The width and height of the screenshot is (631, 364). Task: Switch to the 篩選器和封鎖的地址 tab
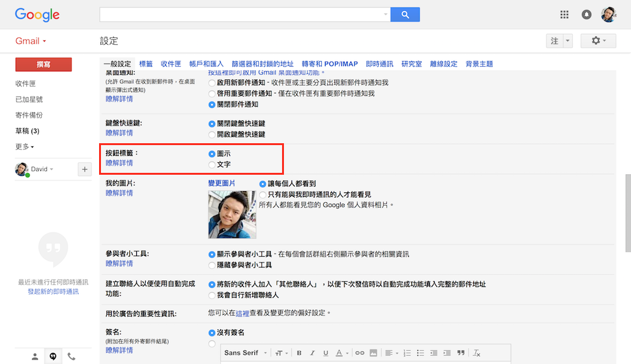[262, 64]
